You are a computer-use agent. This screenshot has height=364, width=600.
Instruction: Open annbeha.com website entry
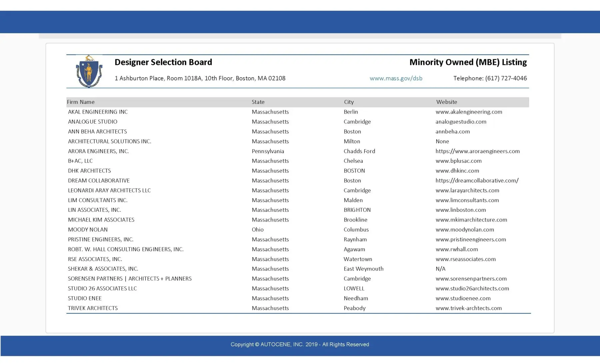(x=452, y=132)
